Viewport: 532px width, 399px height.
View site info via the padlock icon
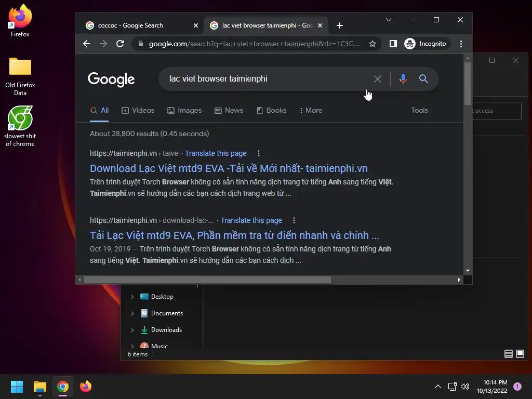(x=140, y=44)
